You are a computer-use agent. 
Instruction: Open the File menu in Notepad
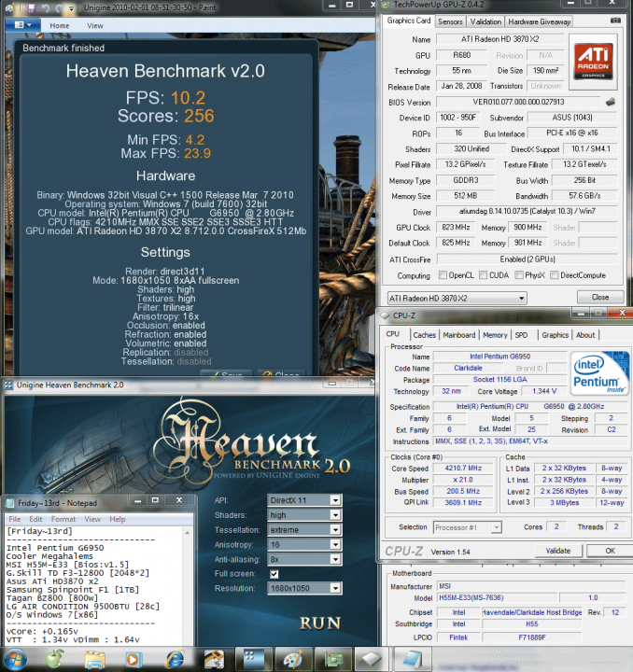pyautogui.click(x=15, y=519)
